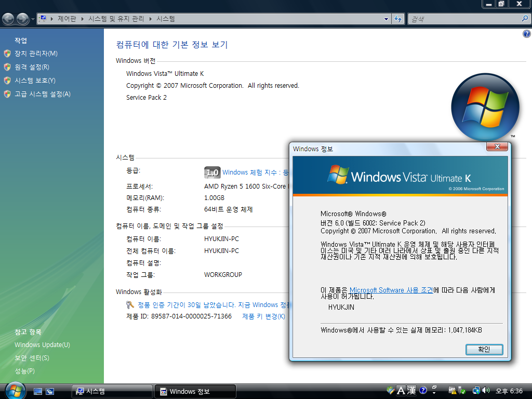Switch to the Windows 정보 taskbar button

click(x=195, y=391)
